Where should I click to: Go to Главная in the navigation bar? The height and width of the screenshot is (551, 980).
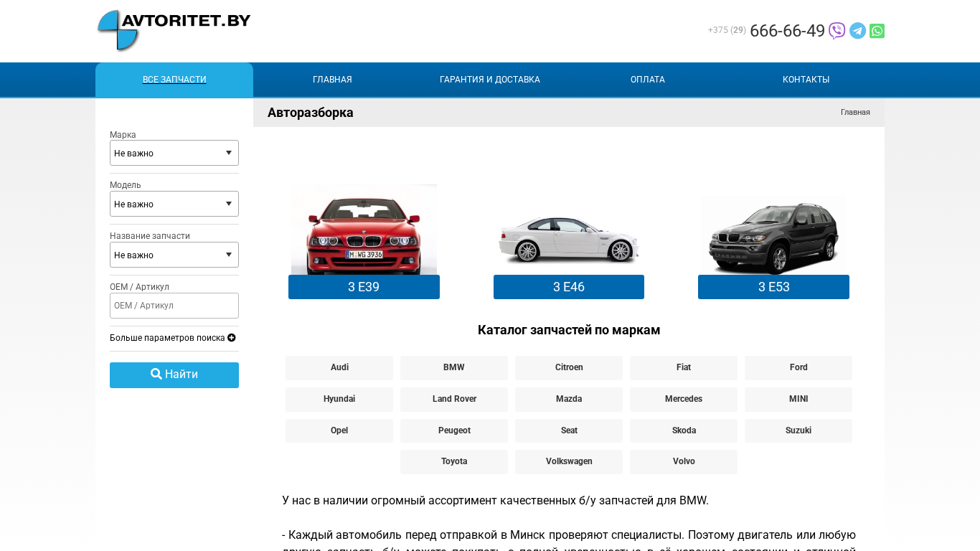332,80
